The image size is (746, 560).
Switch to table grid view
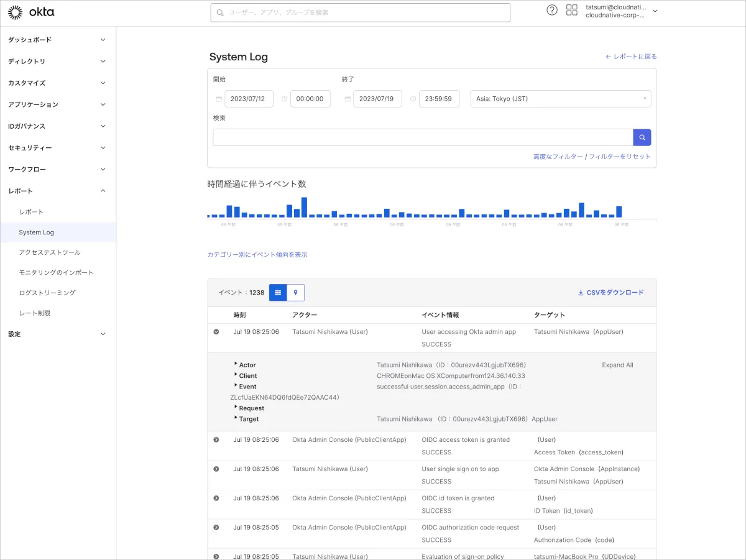tap(278, 292)
